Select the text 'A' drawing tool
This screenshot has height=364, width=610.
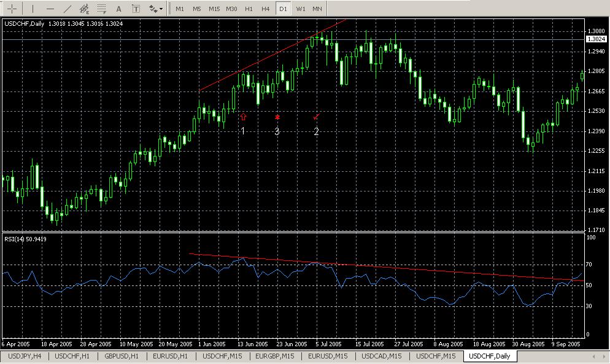click(x=118, y=9)
